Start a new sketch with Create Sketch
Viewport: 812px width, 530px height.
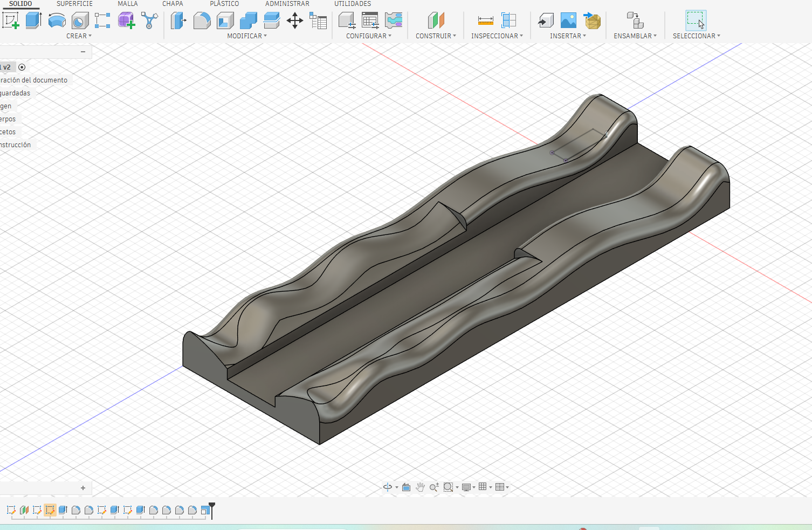pyautogui.click(x=11, y=20)
